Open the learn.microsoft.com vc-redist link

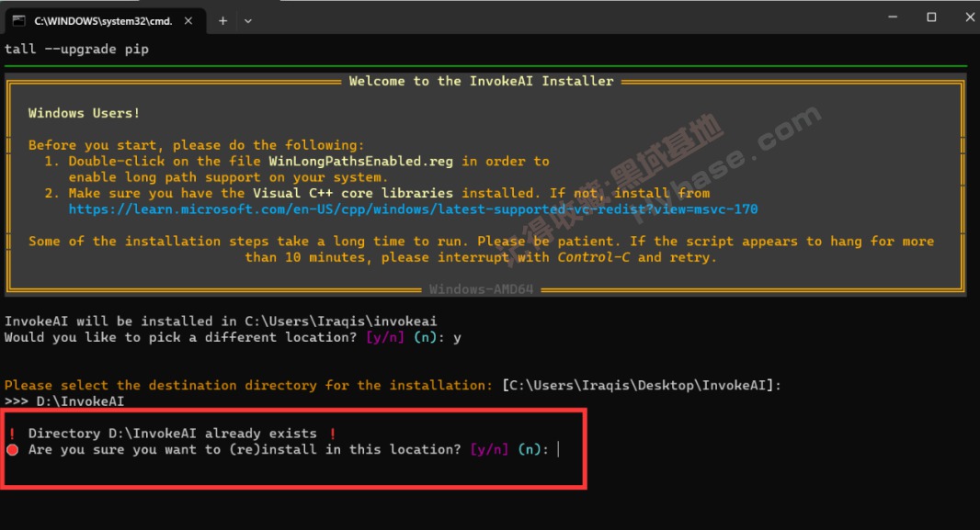pyautogui.click(x=413, y=209)
